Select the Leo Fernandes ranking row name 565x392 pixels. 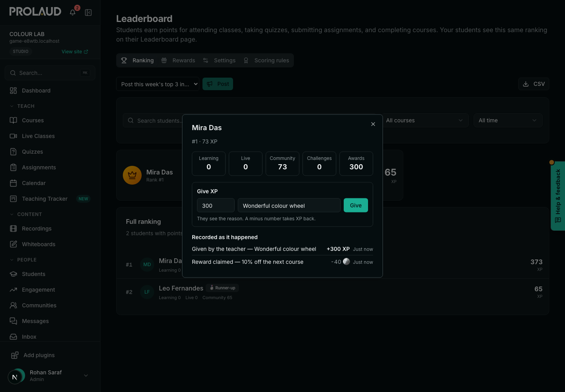point(181,288)
